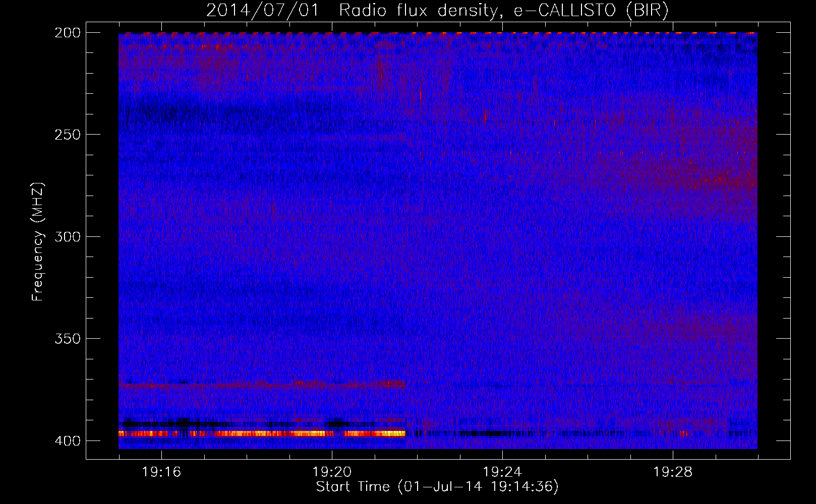Click the 200 frequency tick label

pos(67,33)
